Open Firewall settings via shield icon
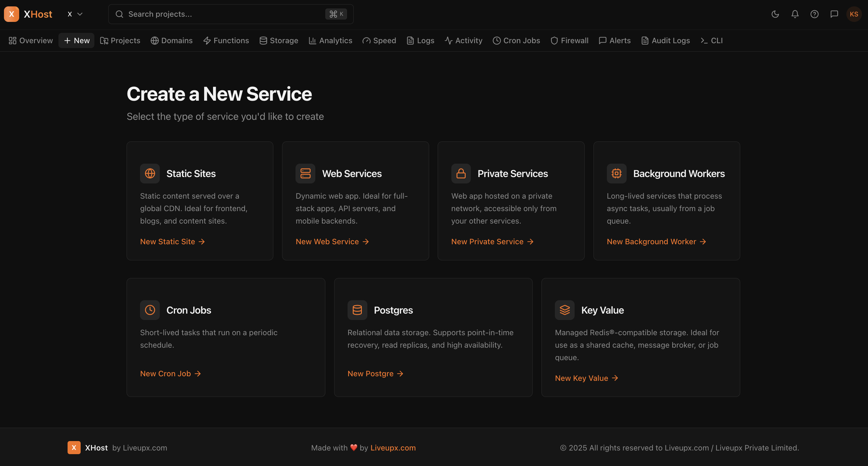Screen dimensions: 868x466 coord(569,40)
